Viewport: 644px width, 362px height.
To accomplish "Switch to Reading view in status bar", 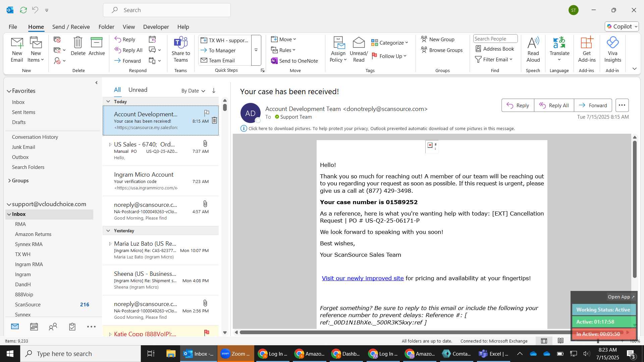I will tap(560, 341).
